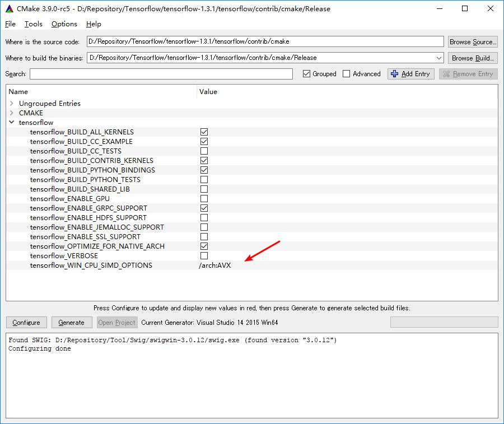Check tensorflow_VERBOSE option
Screen dimensions: 504x424
(204, 255)
